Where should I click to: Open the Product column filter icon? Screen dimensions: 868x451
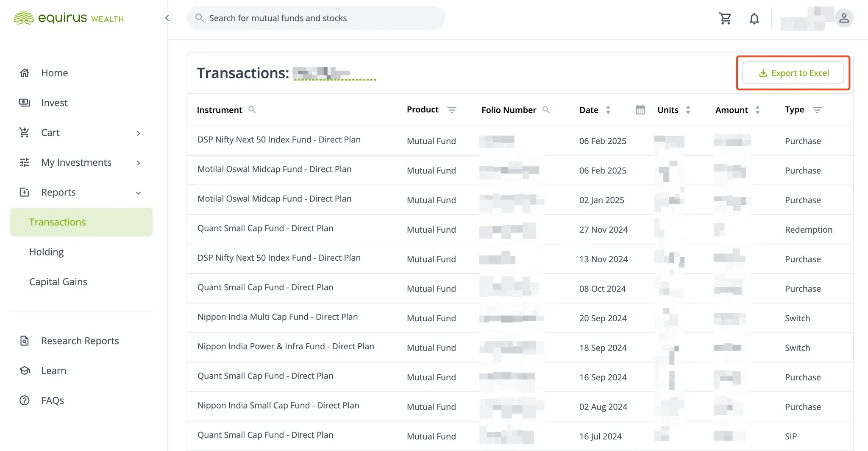coord(452,110)
